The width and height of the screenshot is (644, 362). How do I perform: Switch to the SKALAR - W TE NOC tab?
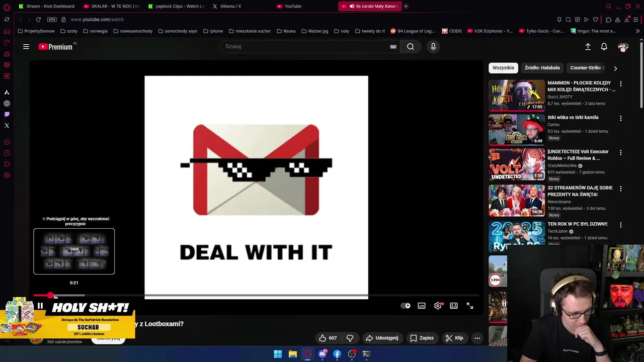pyautogui.click(x=111, y=6)
